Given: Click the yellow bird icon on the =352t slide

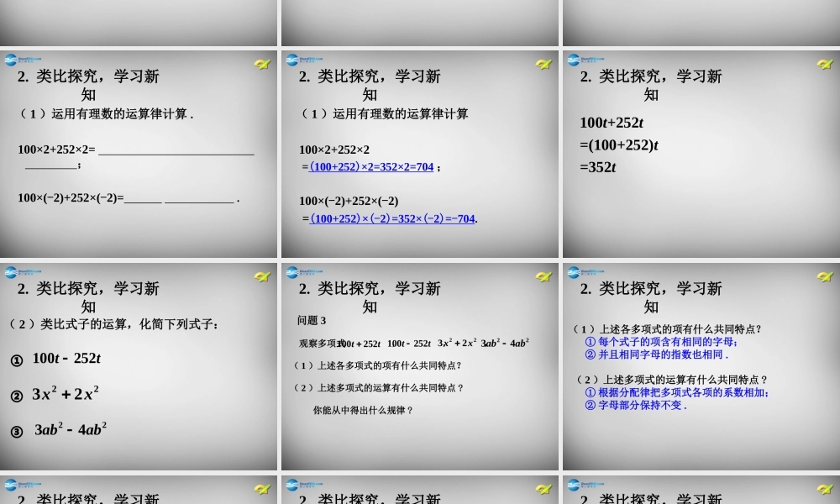Looking at the screenshot, I should pos(825,65).
